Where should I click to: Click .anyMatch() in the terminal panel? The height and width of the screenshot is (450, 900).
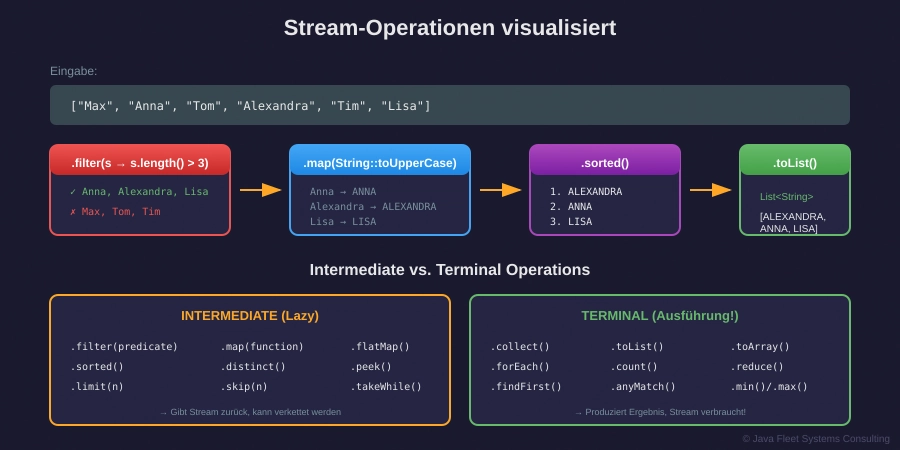click(643, 387)
